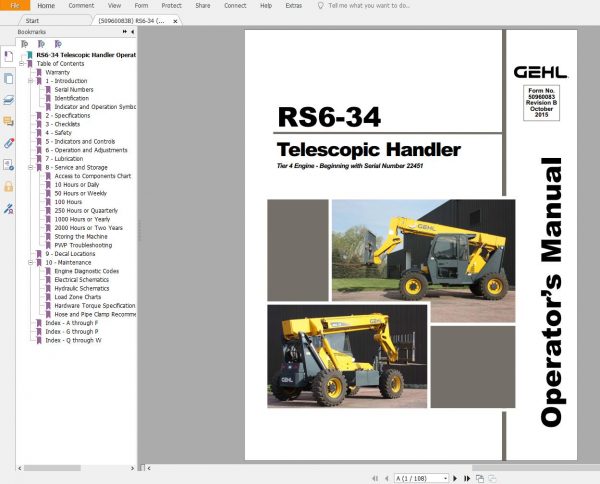The width and height of the screenshot is (600, 484).
Task: Jump to last page button
Action: 467,478
